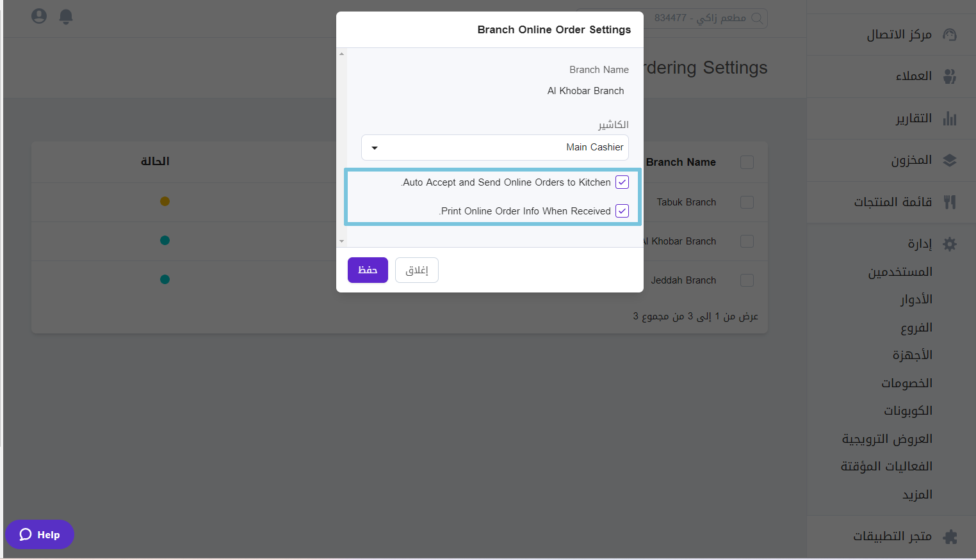The height and width of the screenshot is (560, 976).
Task: Click the customers people icon
Action: point(950,77)
